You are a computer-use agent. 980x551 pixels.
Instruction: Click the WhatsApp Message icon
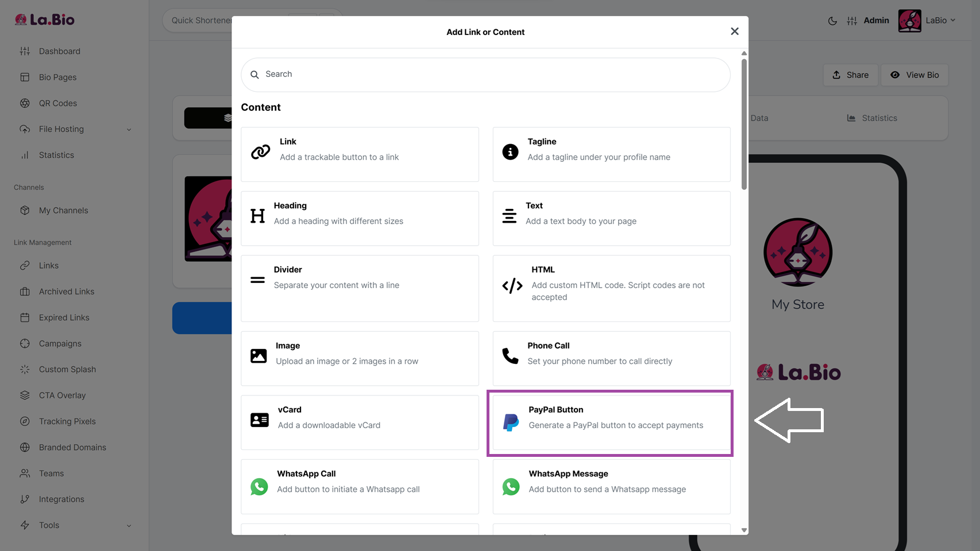click(x=511, y=487)
